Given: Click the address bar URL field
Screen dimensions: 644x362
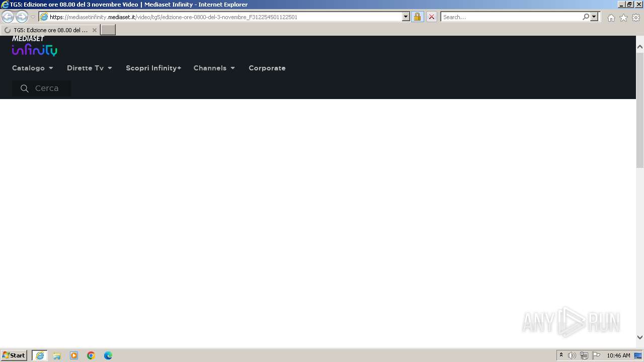Looking at the screenshot, I should (x=220, y=17).
